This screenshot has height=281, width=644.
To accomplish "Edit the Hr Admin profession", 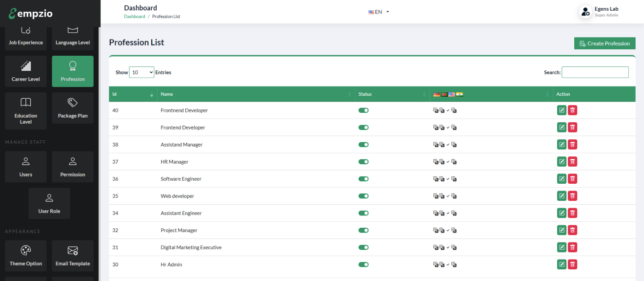I will pos(562,264).
